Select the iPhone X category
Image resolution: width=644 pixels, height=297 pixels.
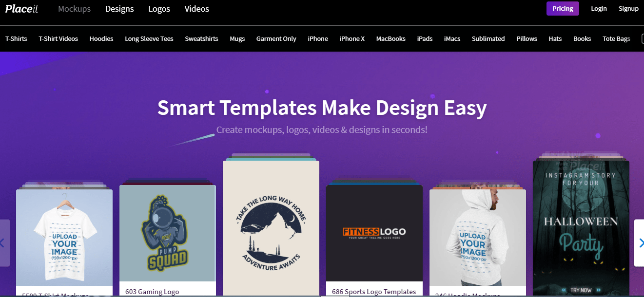point(352,39)
